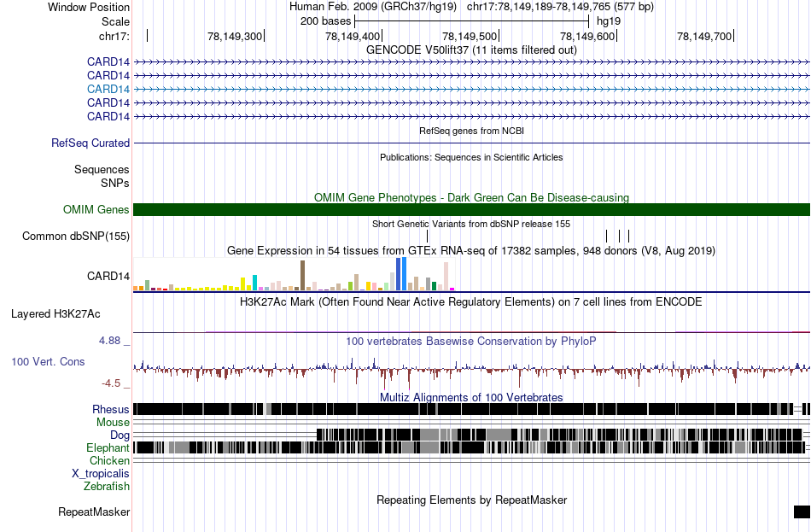This screenshot has height=532, width=811.
Task: Click the 'SNPs' publications track label
Action: (x=115, y=184)
